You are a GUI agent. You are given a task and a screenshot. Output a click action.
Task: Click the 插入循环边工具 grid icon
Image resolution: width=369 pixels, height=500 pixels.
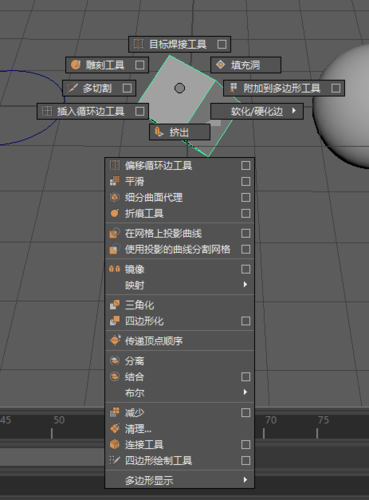[x=47, y=111]
